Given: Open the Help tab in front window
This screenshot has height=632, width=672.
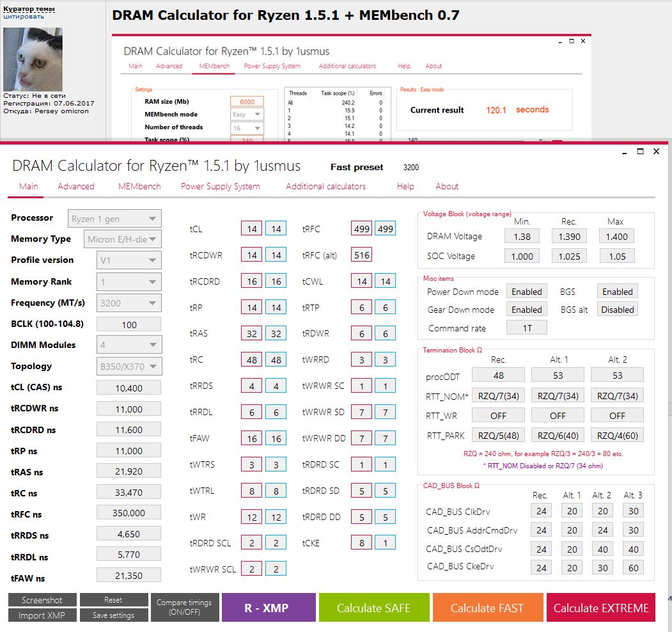Looking at the screenshot, I should click(405, 187).
